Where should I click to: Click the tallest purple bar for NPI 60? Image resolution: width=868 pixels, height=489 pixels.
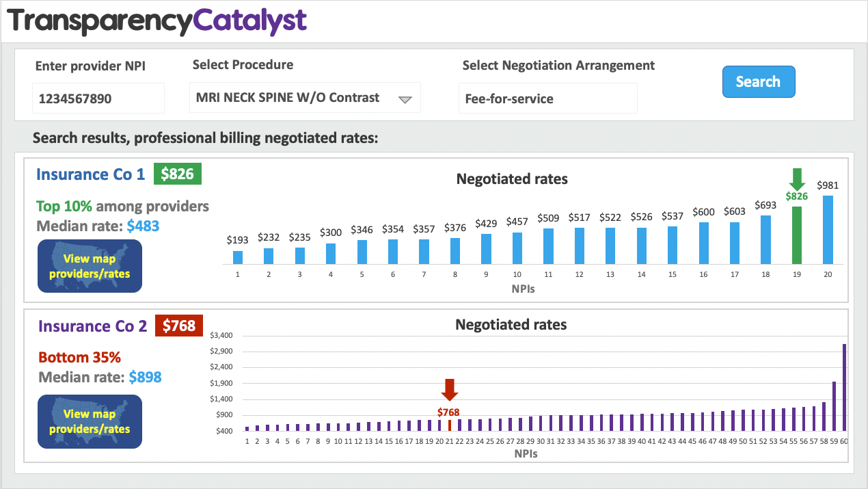point(844,387)
